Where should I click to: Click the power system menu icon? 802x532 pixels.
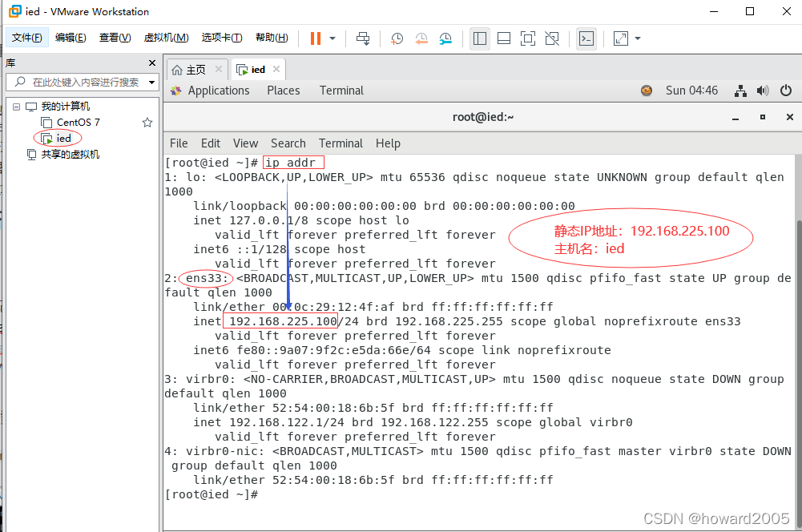click(786, 91)
